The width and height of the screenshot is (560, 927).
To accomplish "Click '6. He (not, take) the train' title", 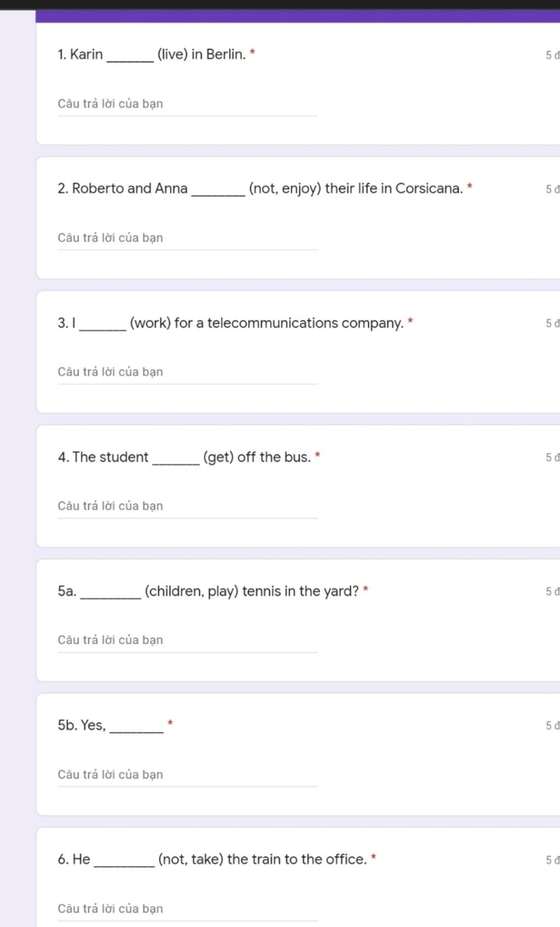I will point(212,860).
